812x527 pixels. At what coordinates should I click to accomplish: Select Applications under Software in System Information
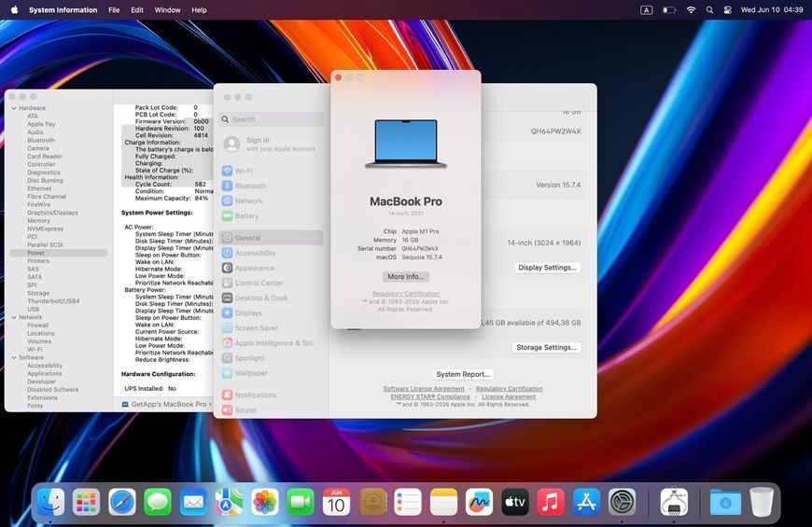[x=45, y=374]
